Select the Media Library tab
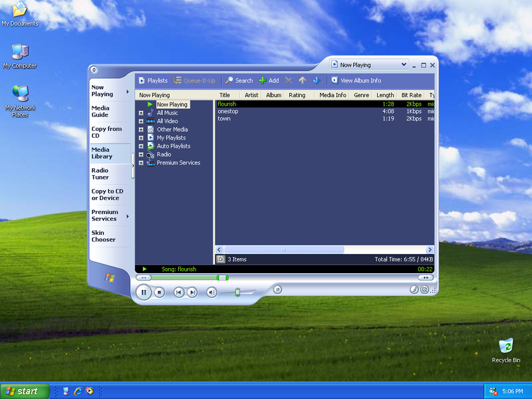This screenshot has height=399, width=532. pyautogui.click(x=110, y=153)
